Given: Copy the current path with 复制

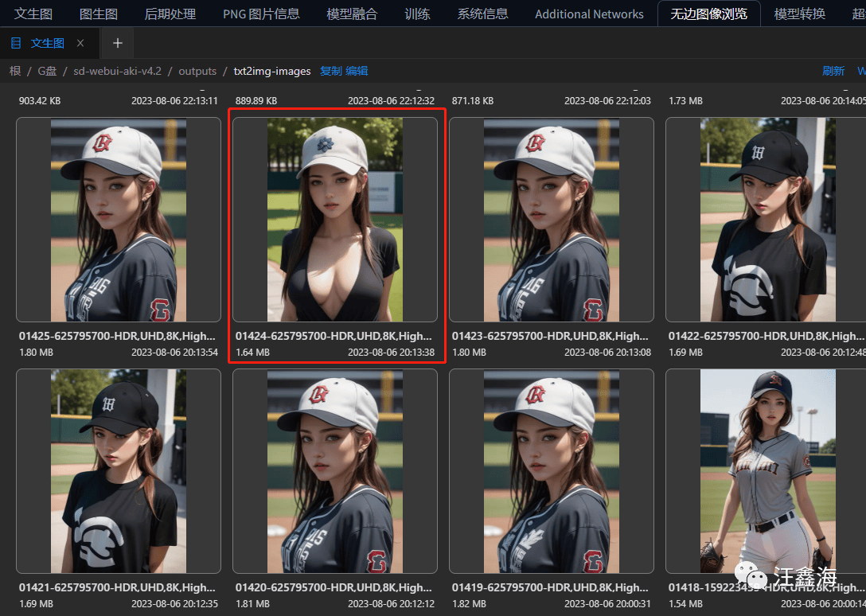Looking at the screenshot, I should (x=331, y=71).
